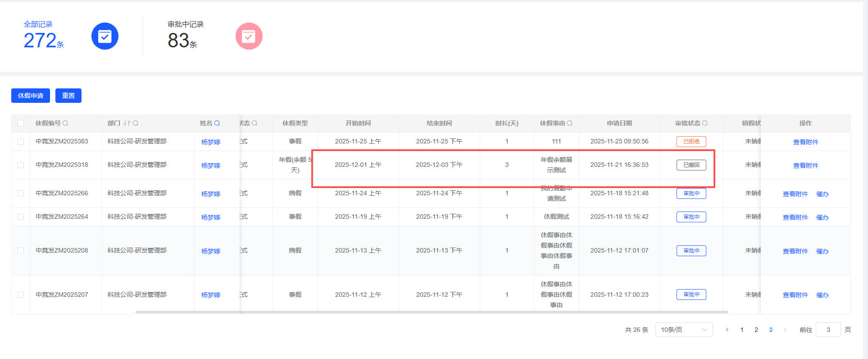This screenshot has height=359, width=868.
Task: Open 查看附件 for row ZM2025207
Action: [795, 295]
